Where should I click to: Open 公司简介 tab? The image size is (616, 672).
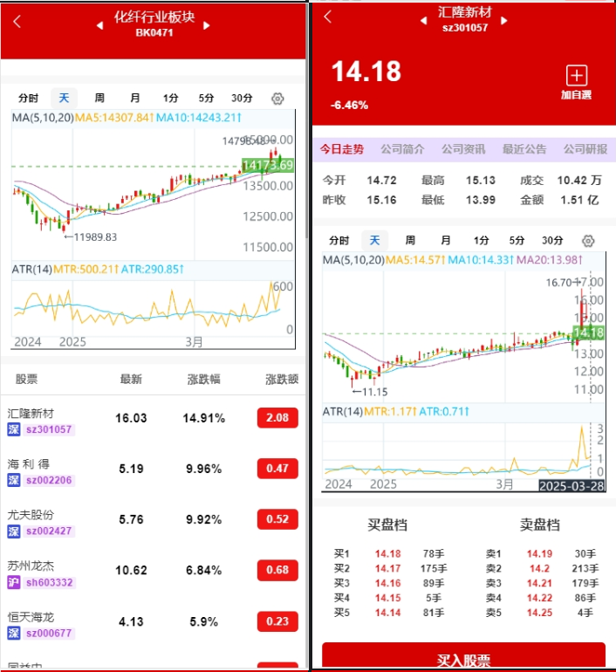click(403, 149)
